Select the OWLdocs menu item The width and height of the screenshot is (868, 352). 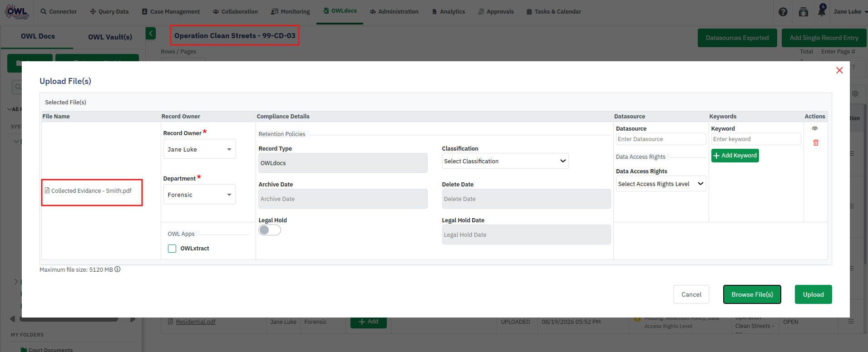point(340,11)
